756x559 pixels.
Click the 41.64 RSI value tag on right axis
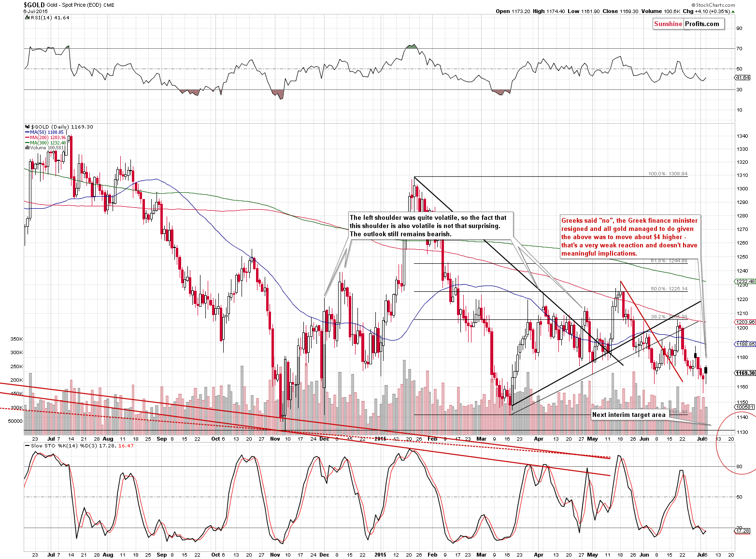point(743,77)
